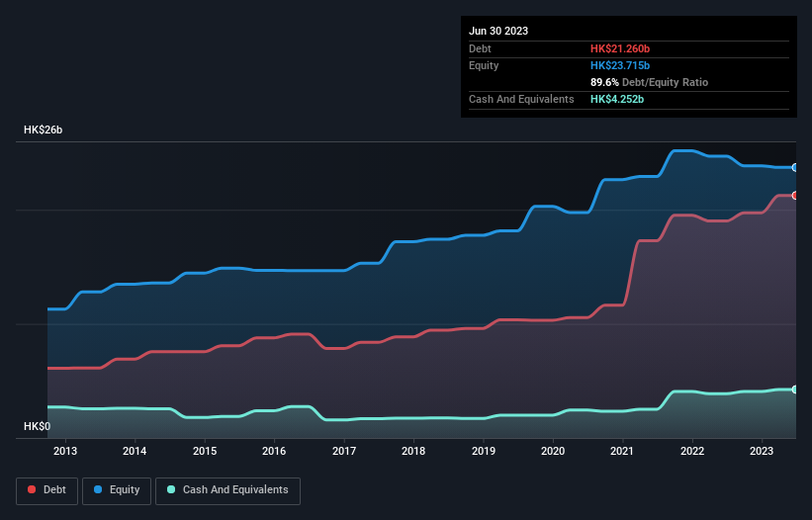Click the HK$0 y-axis label

coord(37,426)
